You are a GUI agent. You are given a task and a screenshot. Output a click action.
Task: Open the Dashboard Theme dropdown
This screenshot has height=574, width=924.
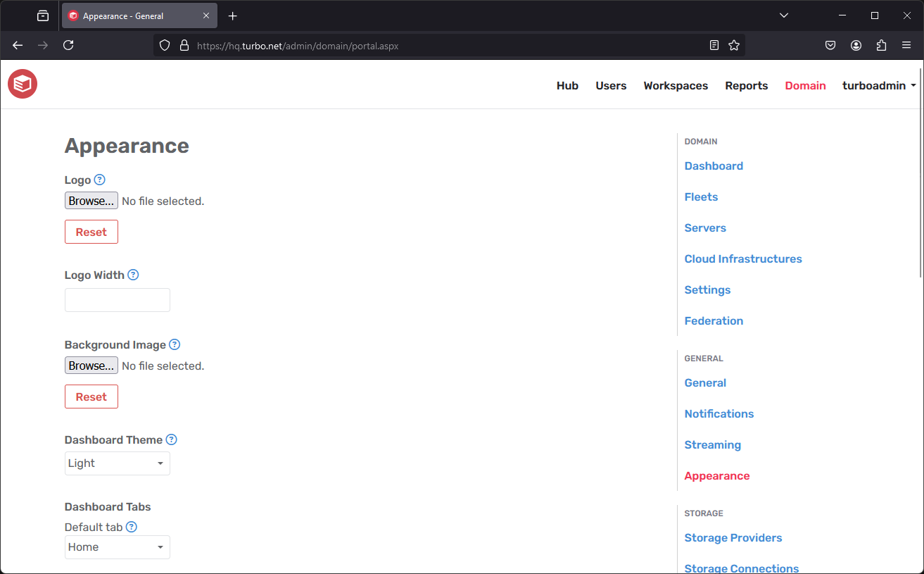pyautogui.click(x=117, y=463)
